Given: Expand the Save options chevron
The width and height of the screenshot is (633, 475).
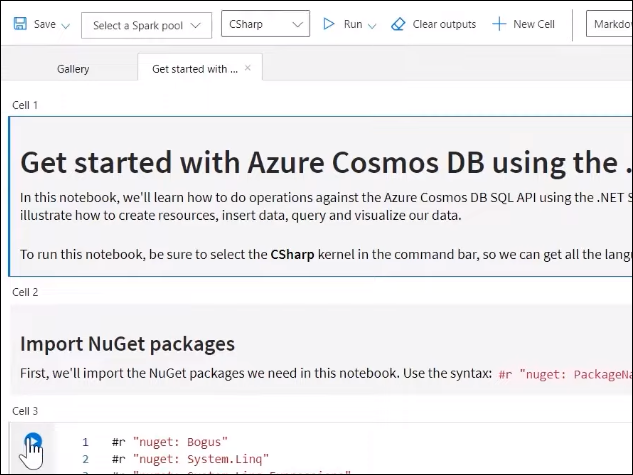Looking at the screenshot, I should point(66,25).
